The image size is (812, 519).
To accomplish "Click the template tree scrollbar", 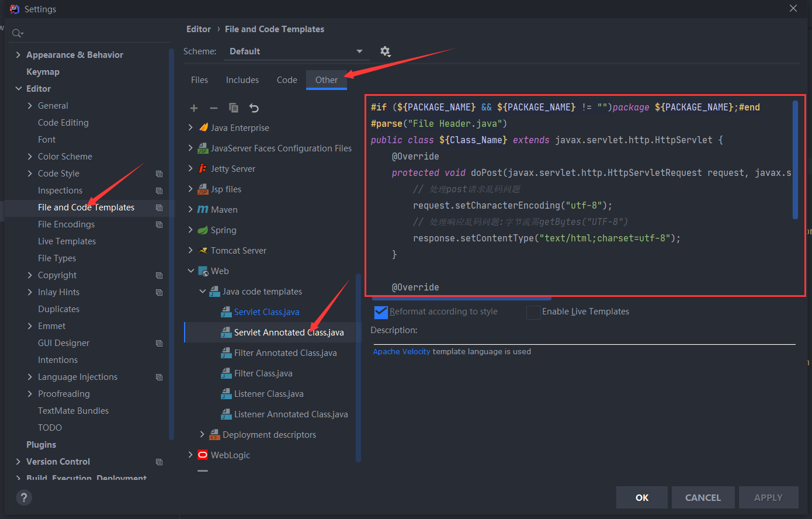I will point(358,368).
